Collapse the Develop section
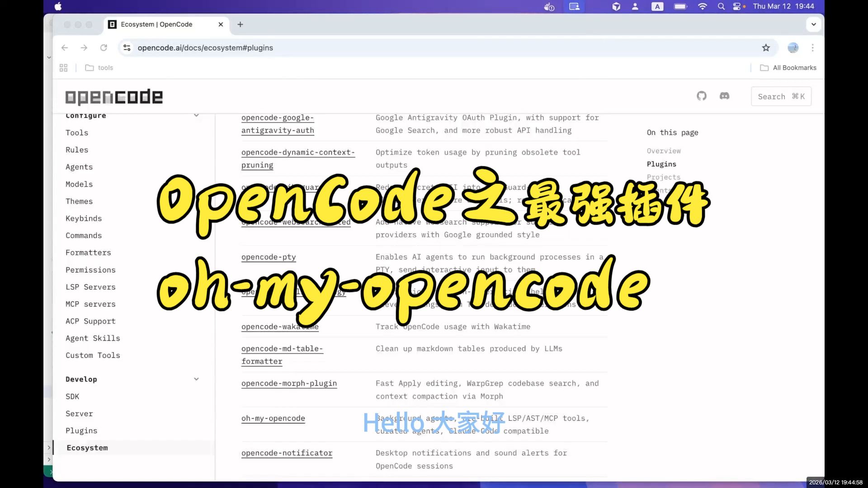 point(196,379)
